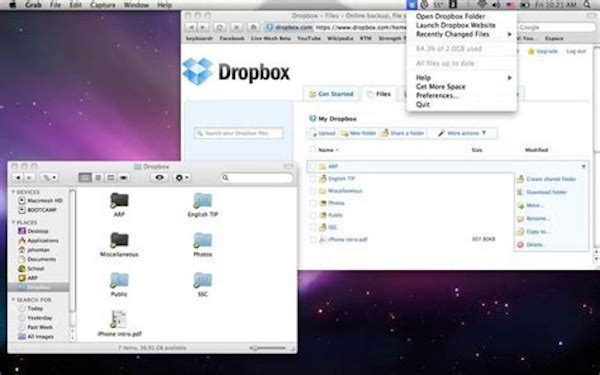Click the volume speaker icon in menu bar
The image size is (600, 375).
tap(496, 5)
